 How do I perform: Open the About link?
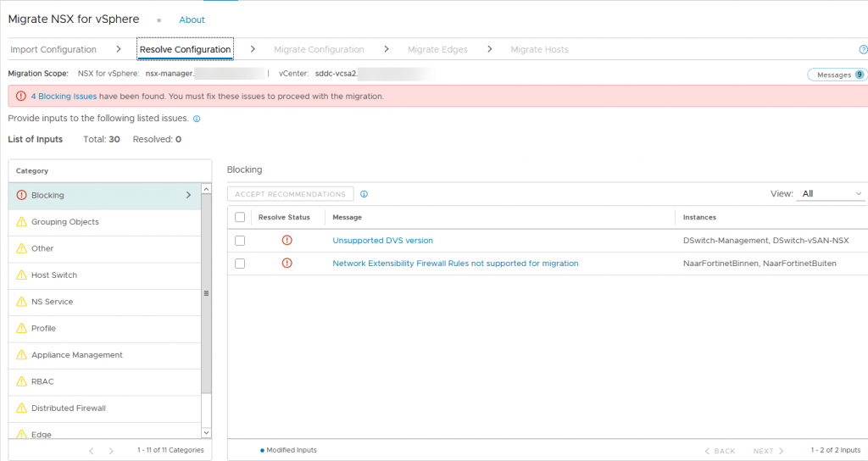click(x=192, y=19)
